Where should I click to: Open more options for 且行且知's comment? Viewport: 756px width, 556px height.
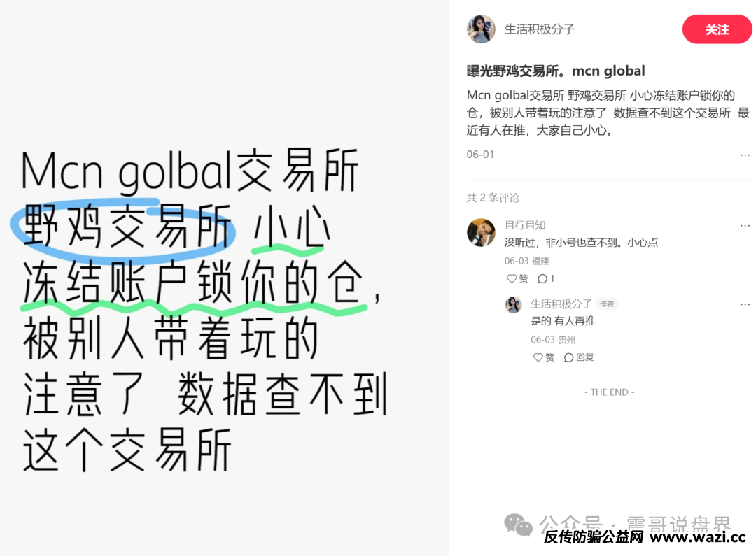tap(744, 225)
